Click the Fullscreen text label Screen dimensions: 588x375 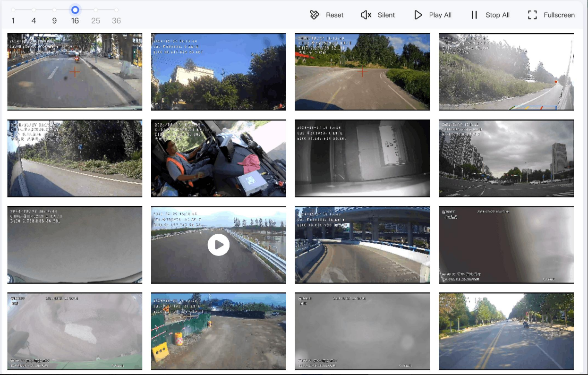559,15
